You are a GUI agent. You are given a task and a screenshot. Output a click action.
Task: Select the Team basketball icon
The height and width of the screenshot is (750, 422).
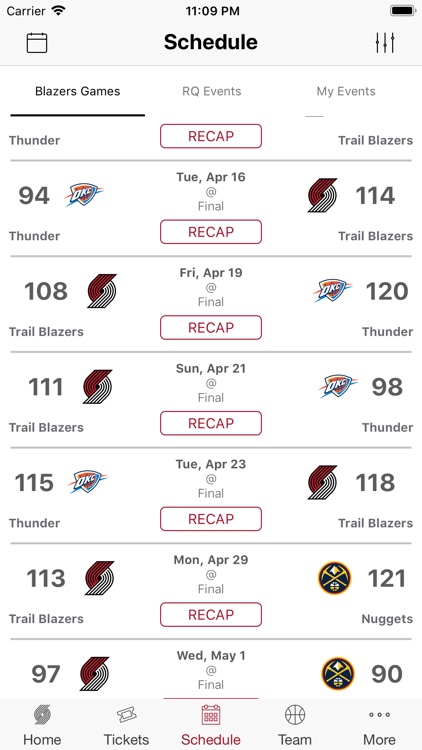pyautogui.click(x=295, y=715)
